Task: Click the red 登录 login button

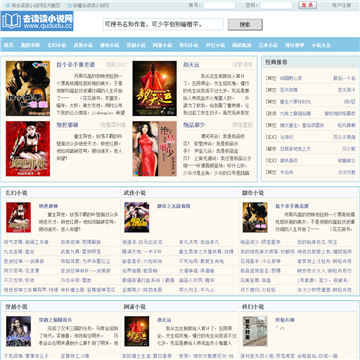Action: [307, 5]
